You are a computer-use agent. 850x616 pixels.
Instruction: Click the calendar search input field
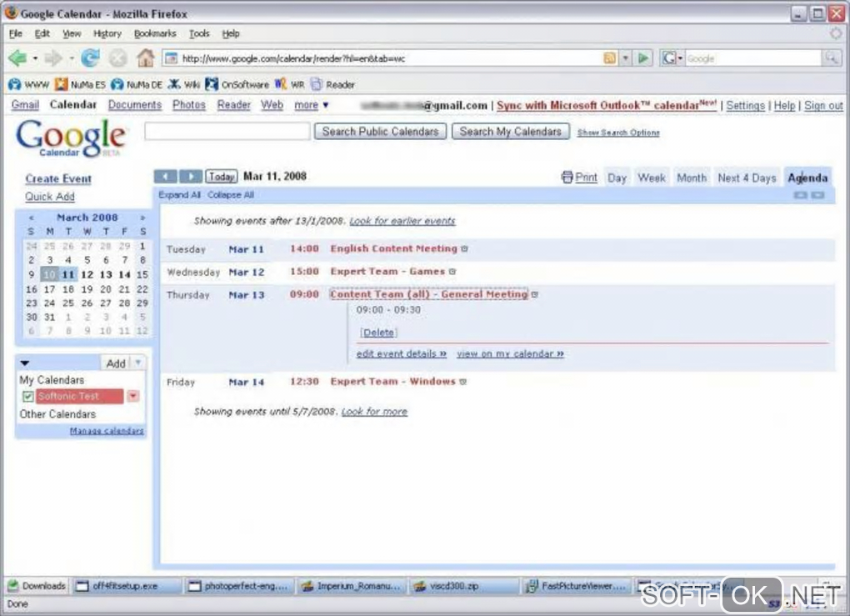pos(227,131)
